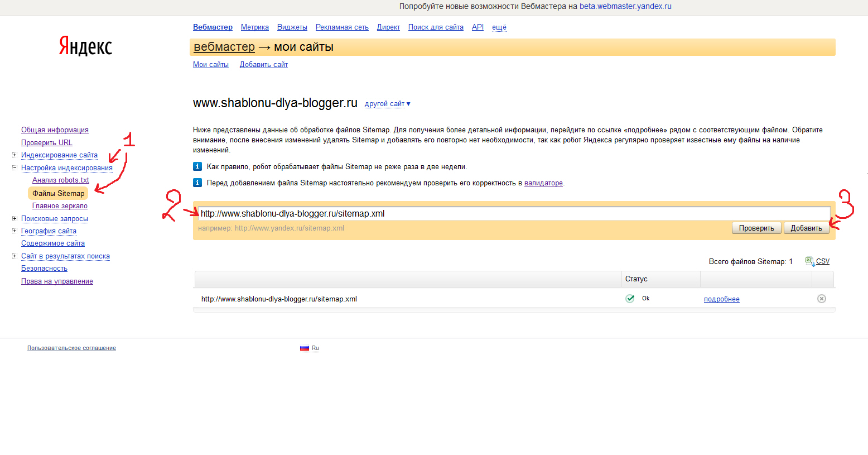Open the Главное зеркало sidebar item
The width and height of the screenshot is (868, 455).
(x=60, y=205)
